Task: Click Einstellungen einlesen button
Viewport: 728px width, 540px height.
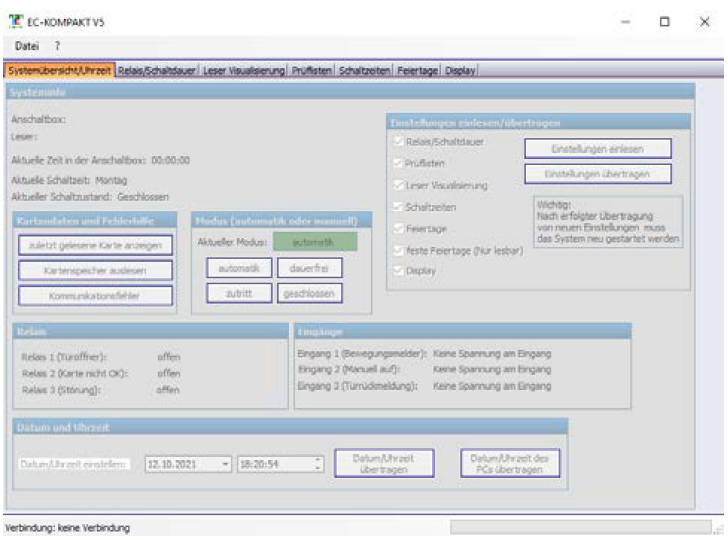Action: coord(598,149)
